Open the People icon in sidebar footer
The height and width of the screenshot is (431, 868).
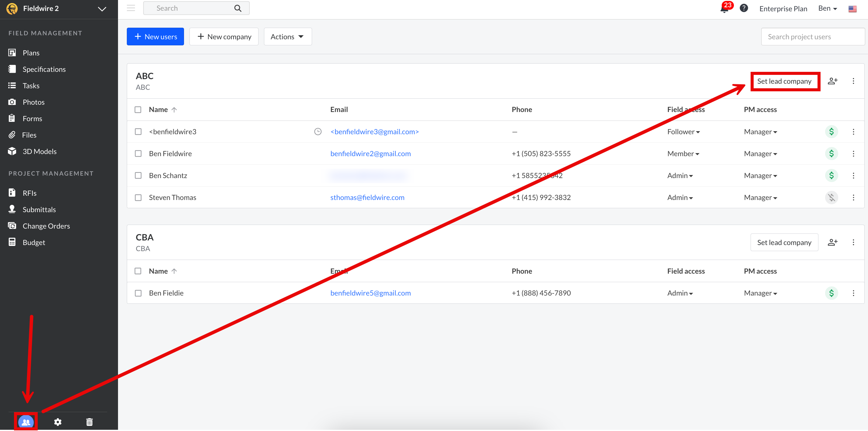pos(26,422)
